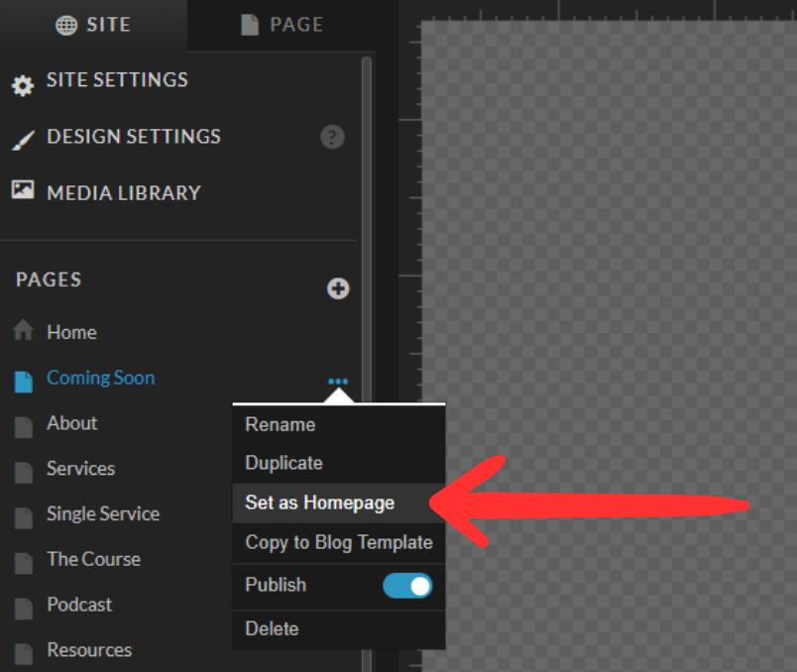Click the document icon on PAGE tab
The image size is (797, 672).
coord(250,25)
